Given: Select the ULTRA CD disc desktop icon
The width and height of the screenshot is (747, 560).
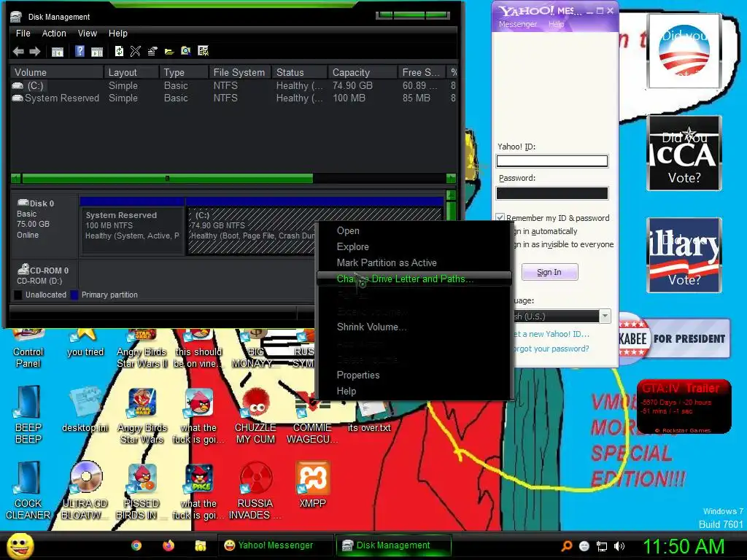Looking at the screenshot, I should coord(85,491).
